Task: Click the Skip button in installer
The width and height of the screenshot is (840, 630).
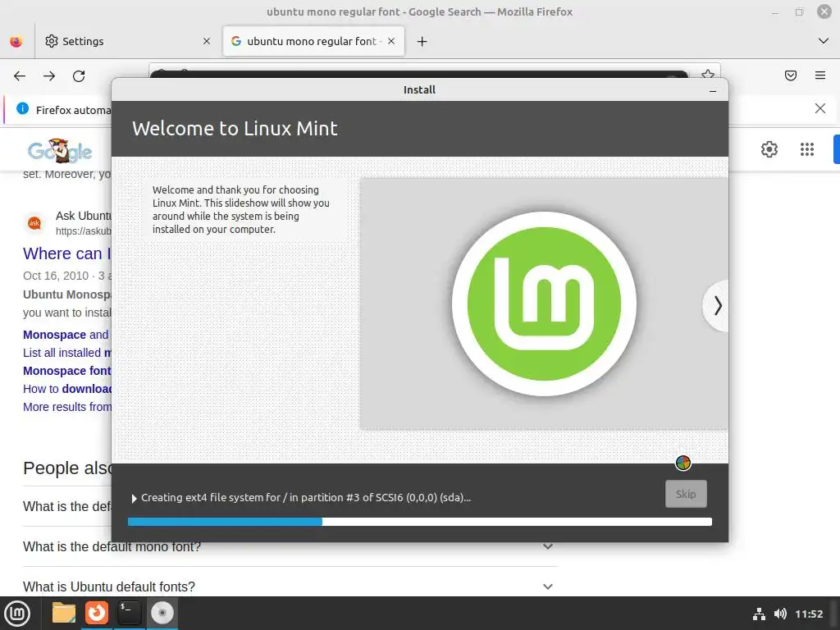Action: click(x=686, y=494)
